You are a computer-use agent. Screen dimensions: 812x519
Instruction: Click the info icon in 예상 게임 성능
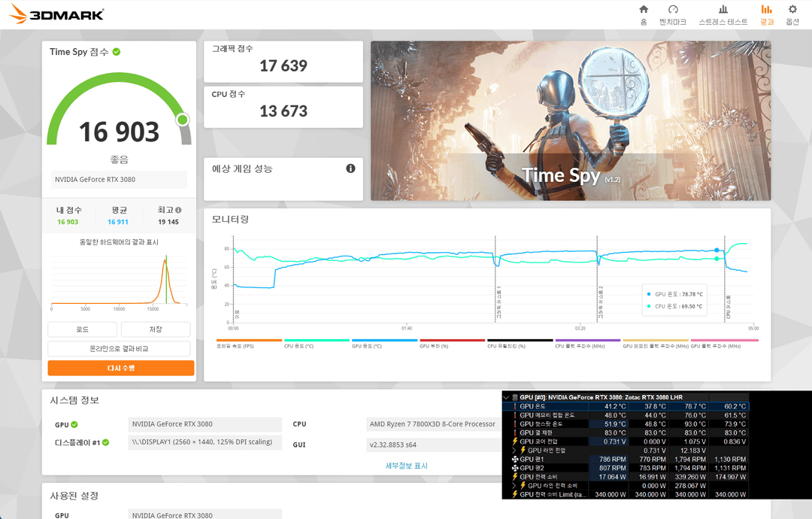tap(350, 168)
